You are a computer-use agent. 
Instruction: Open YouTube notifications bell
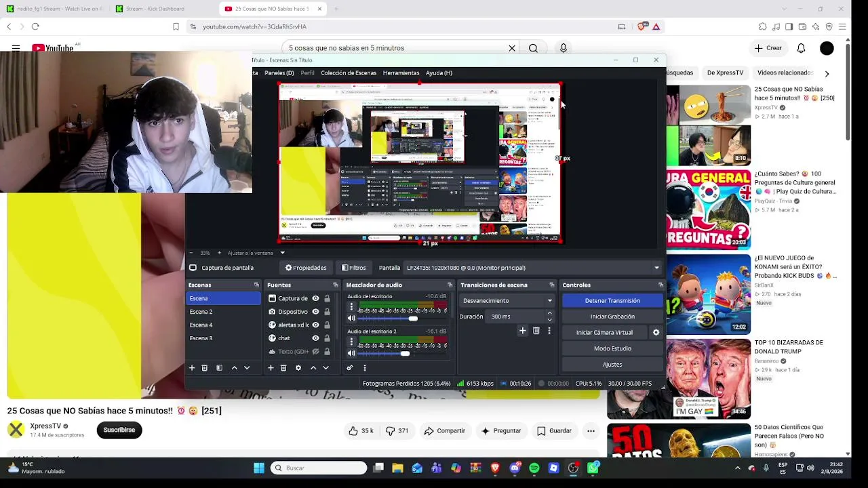pos(801,48)
